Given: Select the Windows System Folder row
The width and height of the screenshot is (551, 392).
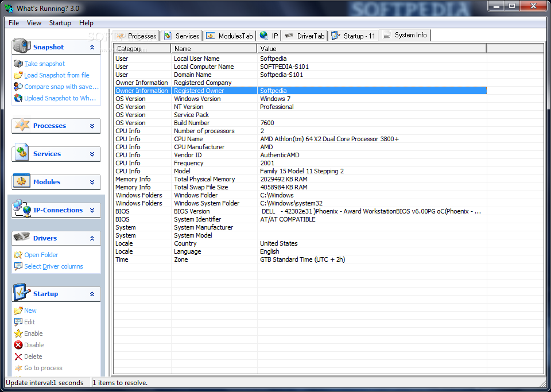Looking at the screenshot, I should pyautogui.click(x=300, y=203).
